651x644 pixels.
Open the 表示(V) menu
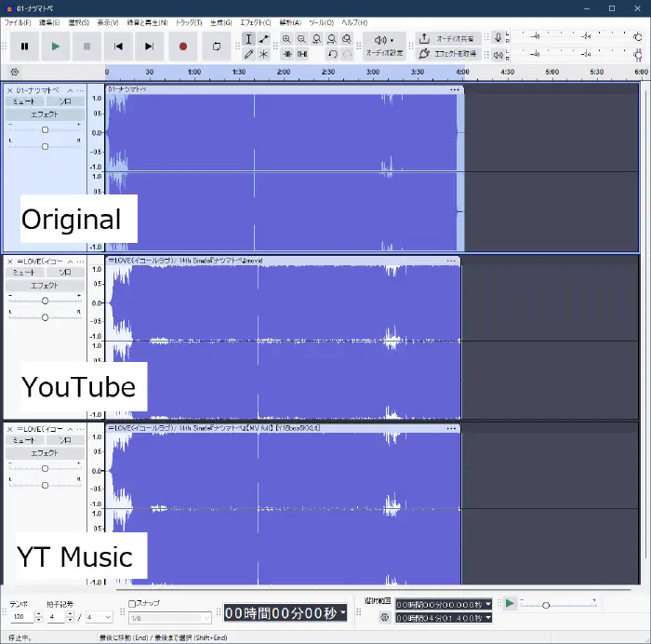(x=108, y=22)
